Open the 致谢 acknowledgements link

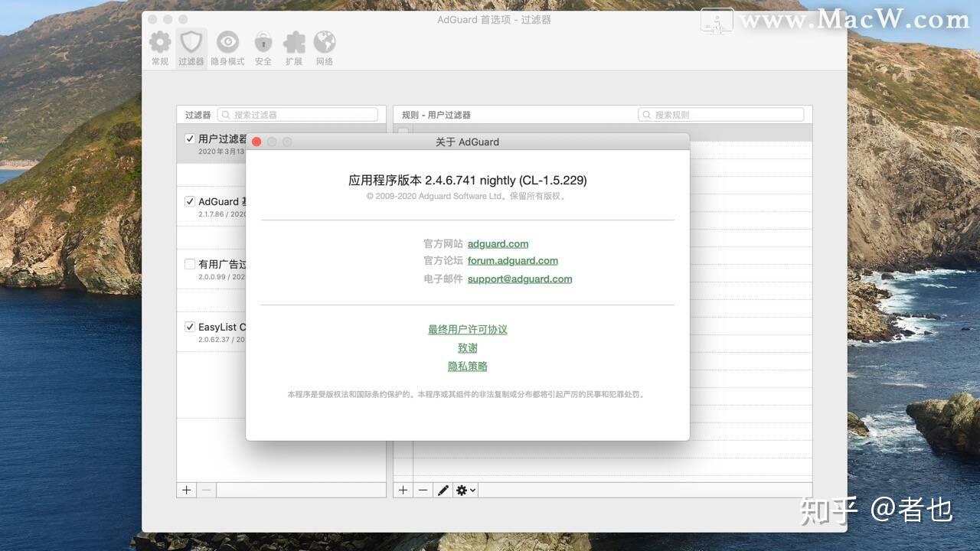click(468, 348)
